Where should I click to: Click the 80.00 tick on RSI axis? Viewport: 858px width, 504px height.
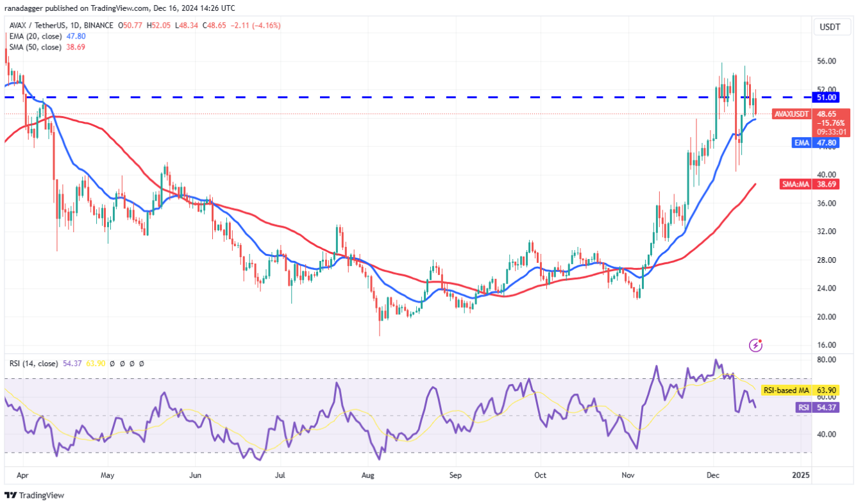pyautogui.click(x=828, y=360)
